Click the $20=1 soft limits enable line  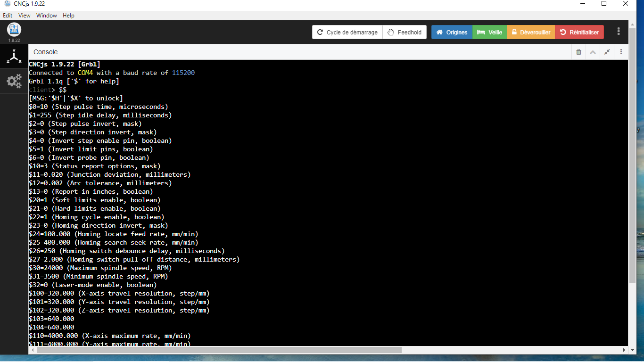95,200
